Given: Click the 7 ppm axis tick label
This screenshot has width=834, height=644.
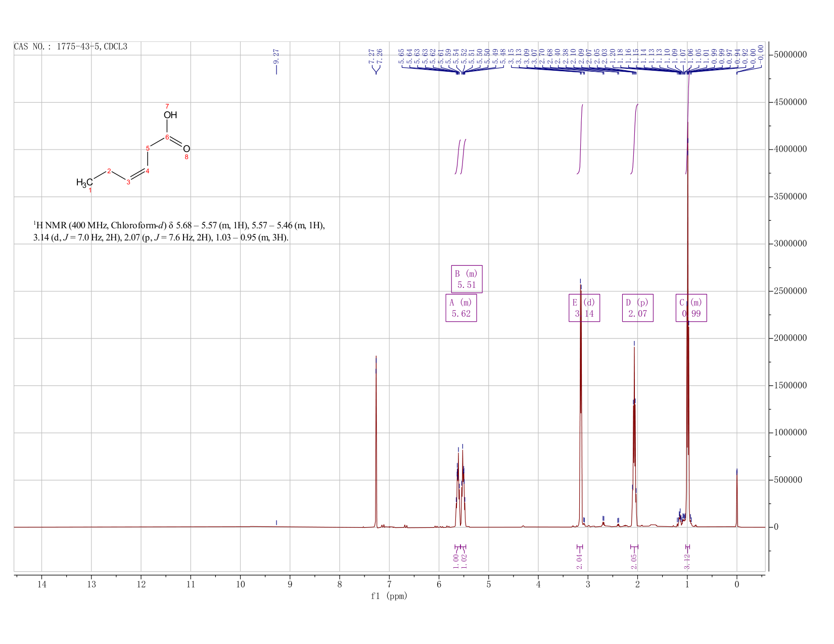Looking at the screenshot, I should pyautogui.click(x=389, y=584).
